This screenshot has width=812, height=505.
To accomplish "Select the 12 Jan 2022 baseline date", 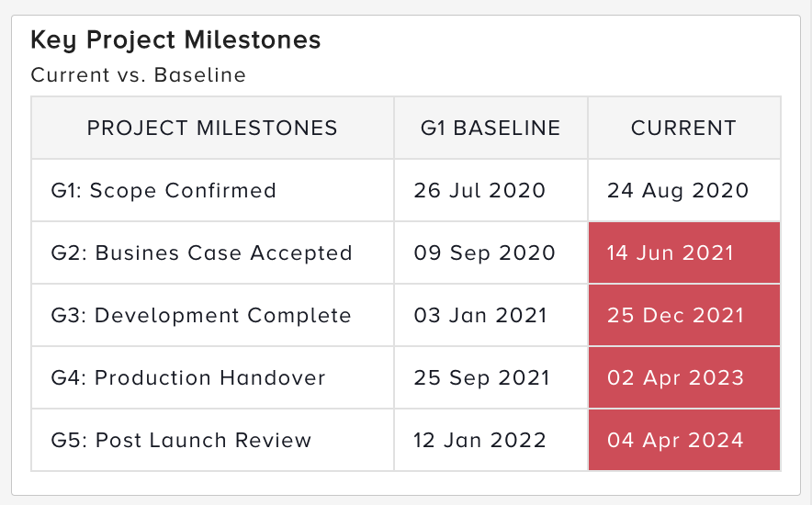I will tap(480, 440).
